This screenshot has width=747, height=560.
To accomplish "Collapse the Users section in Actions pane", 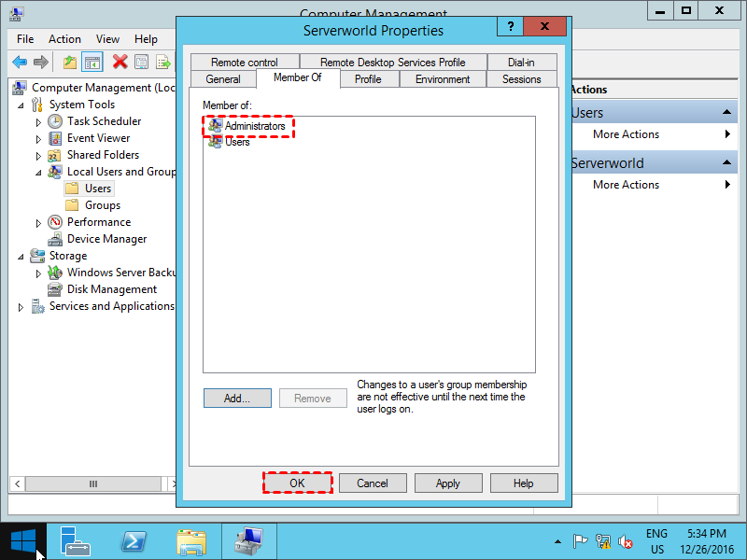I will point(726,112).
